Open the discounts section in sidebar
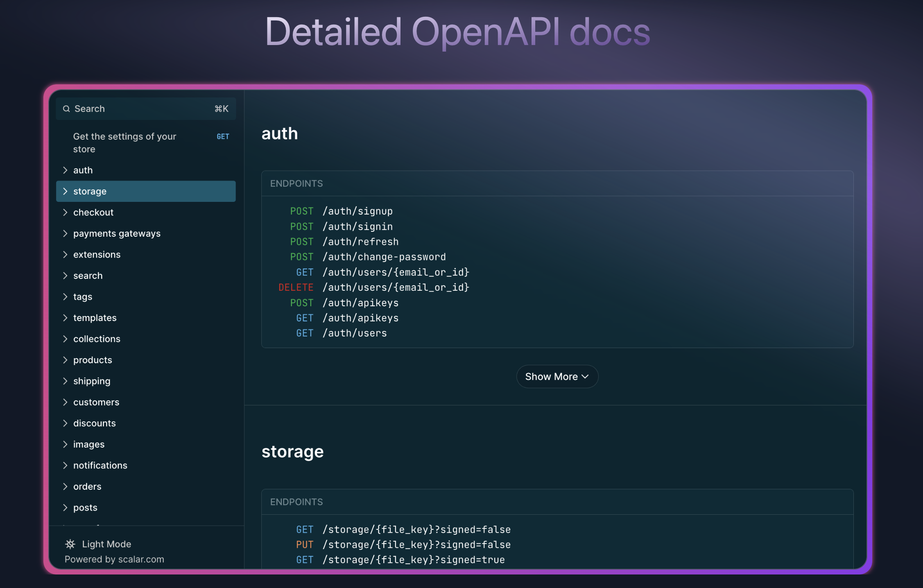 [x=146, y=423]
